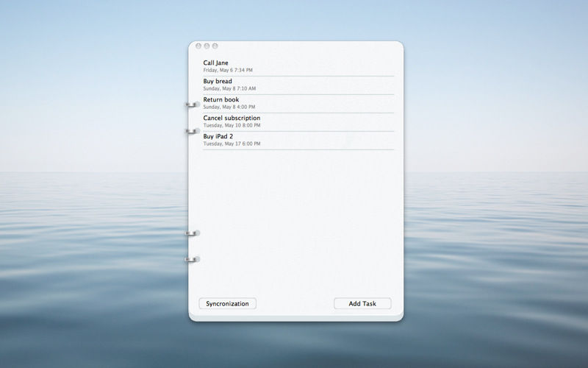588x368 pixels.
Task: Zoom the task window with third button
Action: click(x=215, y=46)
